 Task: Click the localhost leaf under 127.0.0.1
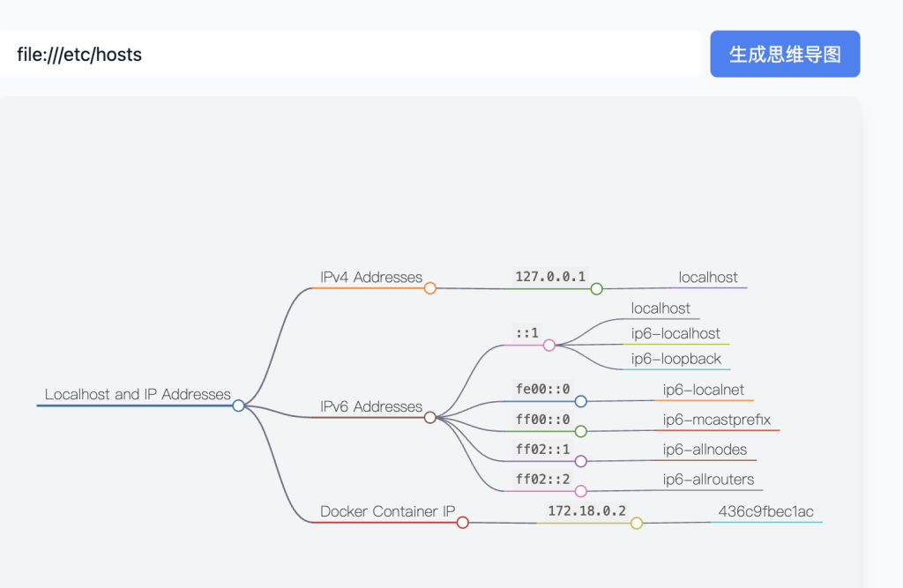(708, 278)
